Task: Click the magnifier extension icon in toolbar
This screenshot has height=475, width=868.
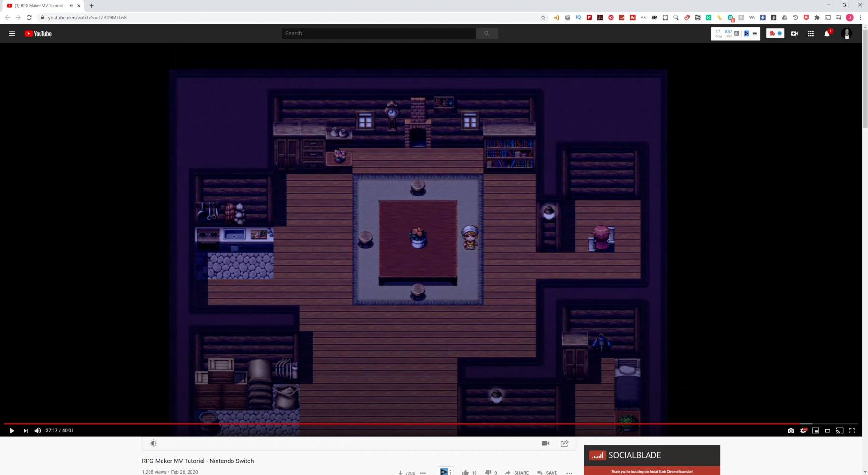Action: click(676, 18)
